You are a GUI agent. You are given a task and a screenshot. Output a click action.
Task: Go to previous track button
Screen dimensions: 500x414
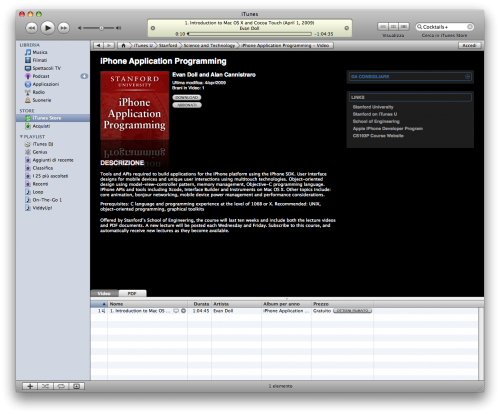[x=31, y=28]
